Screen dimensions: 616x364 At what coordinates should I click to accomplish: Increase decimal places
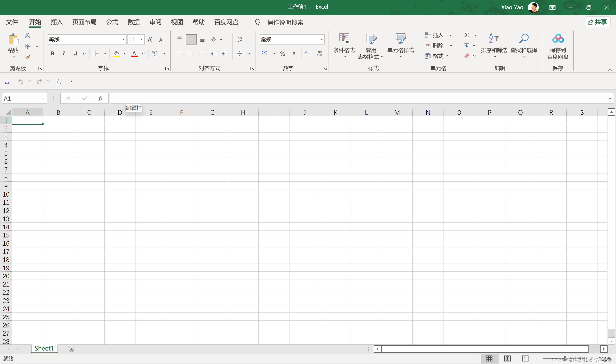[308, 53]
